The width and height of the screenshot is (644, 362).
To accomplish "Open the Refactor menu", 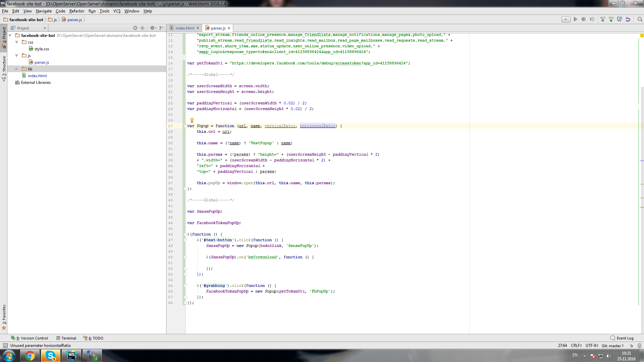I will [77, 11].
